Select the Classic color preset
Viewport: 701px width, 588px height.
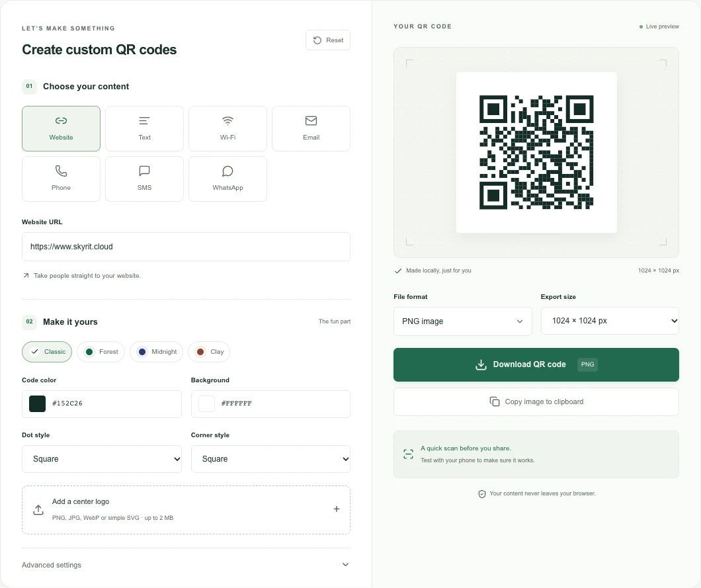pyautogui.click(x=47, y=352)
